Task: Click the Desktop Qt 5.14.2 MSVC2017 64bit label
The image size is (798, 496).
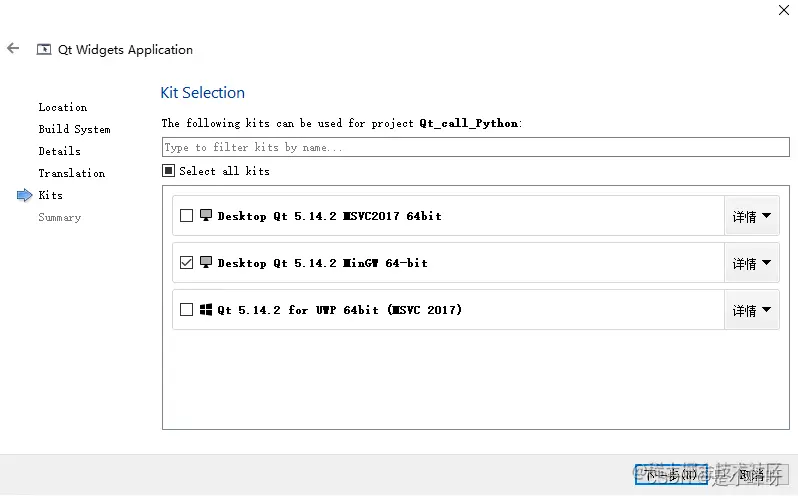Action: [x=329, y=216]
